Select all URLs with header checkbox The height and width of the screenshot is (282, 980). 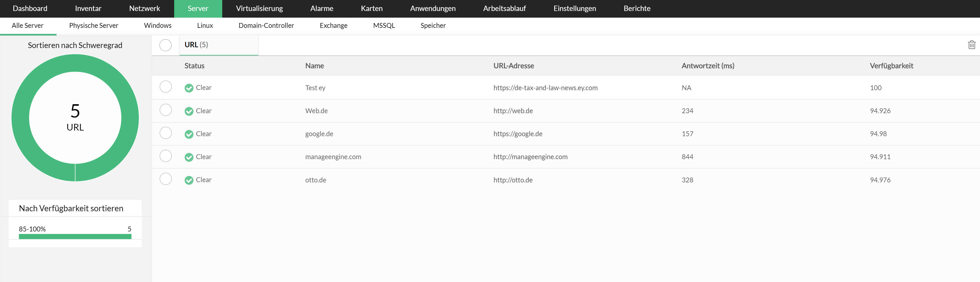(165, 45)
